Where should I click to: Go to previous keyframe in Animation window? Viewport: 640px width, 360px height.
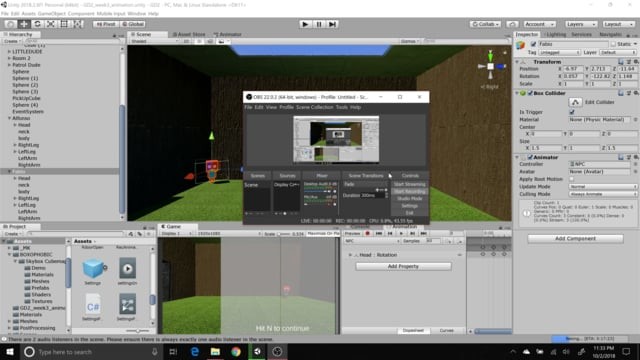[x=390, y=233]
